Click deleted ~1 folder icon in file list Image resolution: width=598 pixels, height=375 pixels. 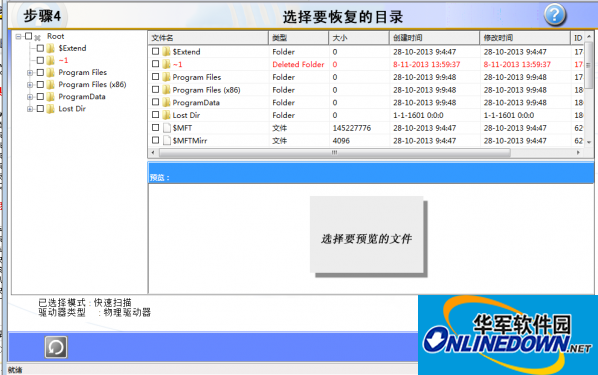(166, 64)
